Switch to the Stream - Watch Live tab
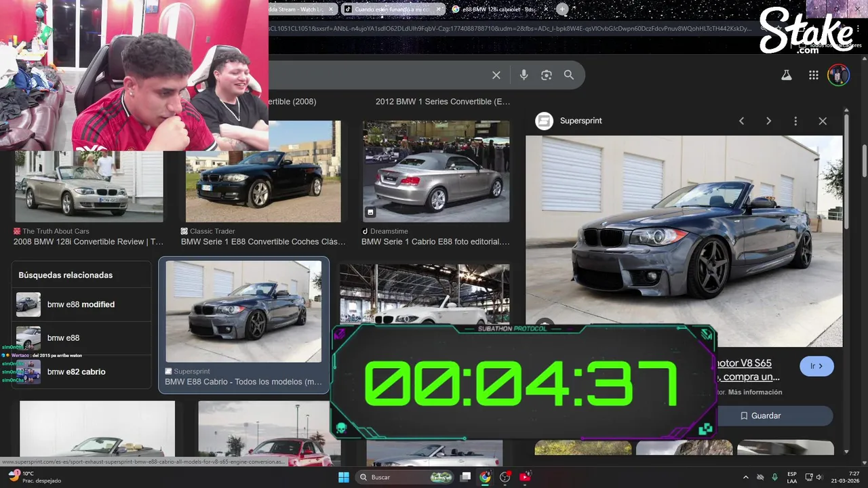This screenshot has width=868, height=488. point(302,9)
